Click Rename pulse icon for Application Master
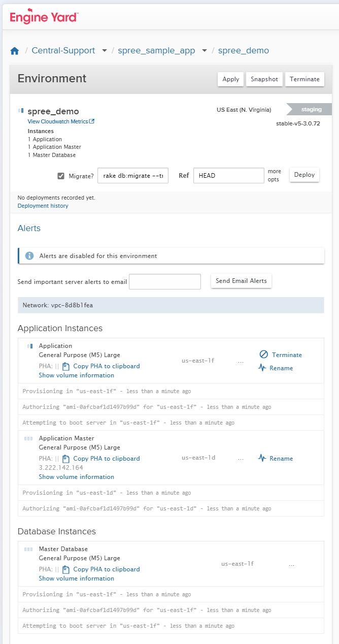 (262, 458)
